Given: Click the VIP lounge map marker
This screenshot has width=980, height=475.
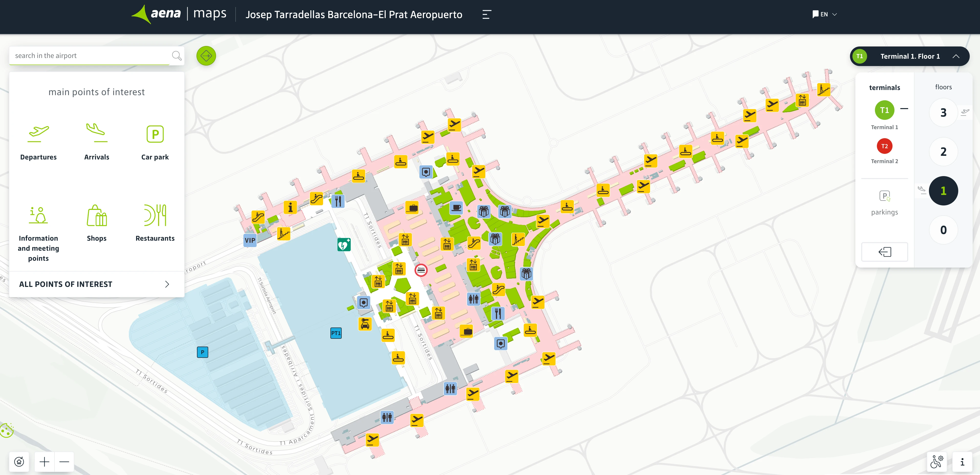Looking at the screenshot, I should (250, 240).
